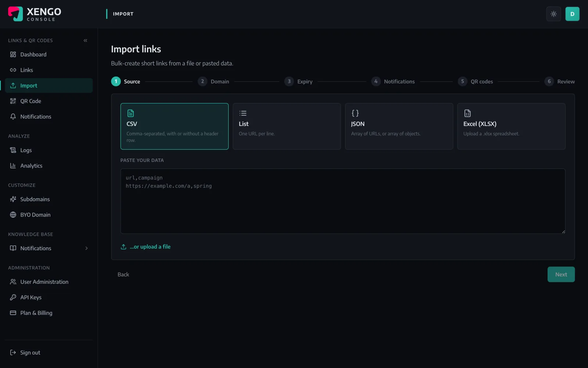
Task: Open Dashboard from the sidebar
Action: 49,54
